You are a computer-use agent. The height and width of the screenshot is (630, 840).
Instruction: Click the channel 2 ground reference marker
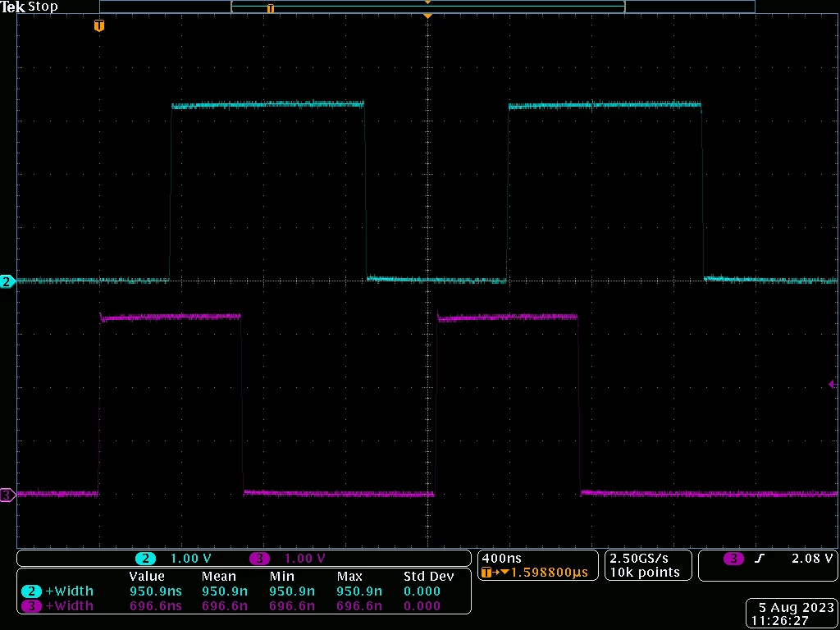click(x=7, y=281)
